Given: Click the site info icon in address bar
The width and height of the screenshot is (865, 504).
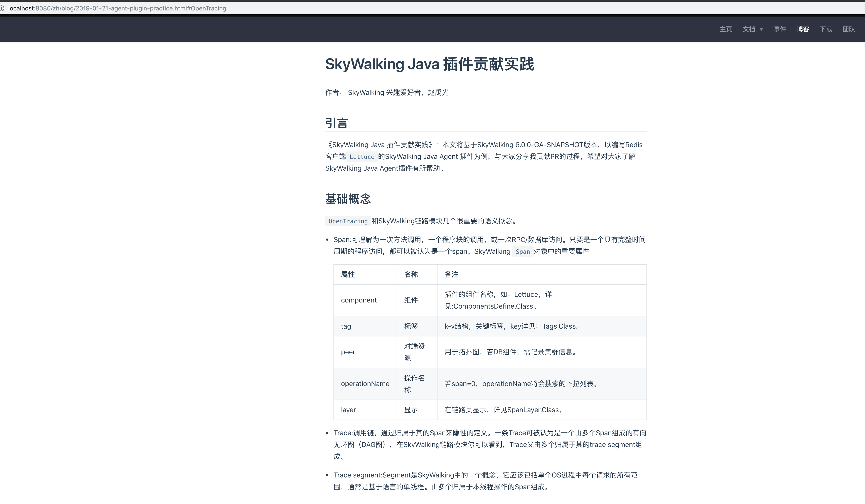Looking at the screenshot, I should click(2, 8).
